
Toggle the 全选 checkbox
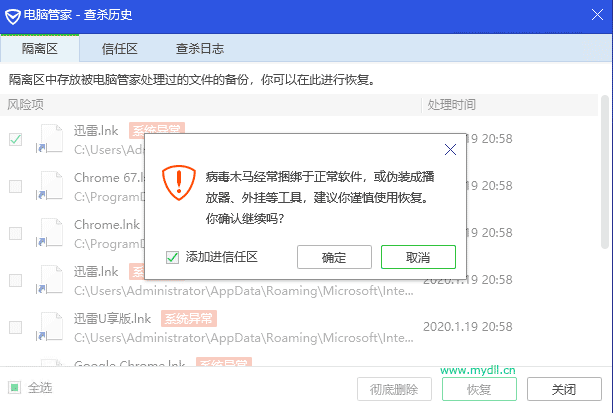tap(14, 388)
